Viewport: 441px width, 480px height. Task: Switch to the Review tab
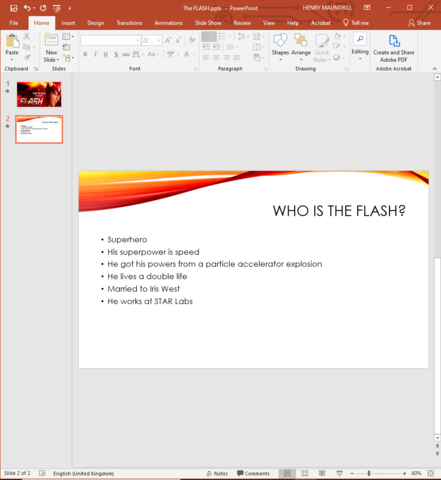pos(242,23)
